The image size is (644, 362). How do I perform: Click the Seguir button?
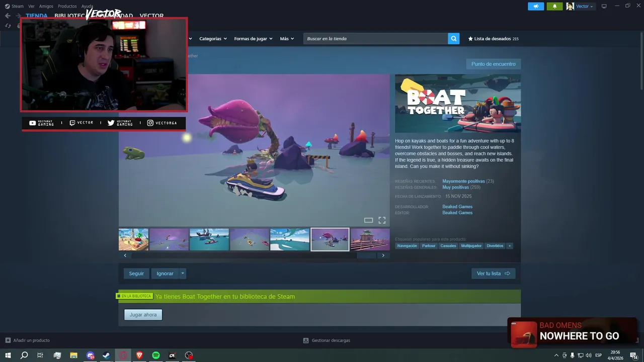click(136, 274)
